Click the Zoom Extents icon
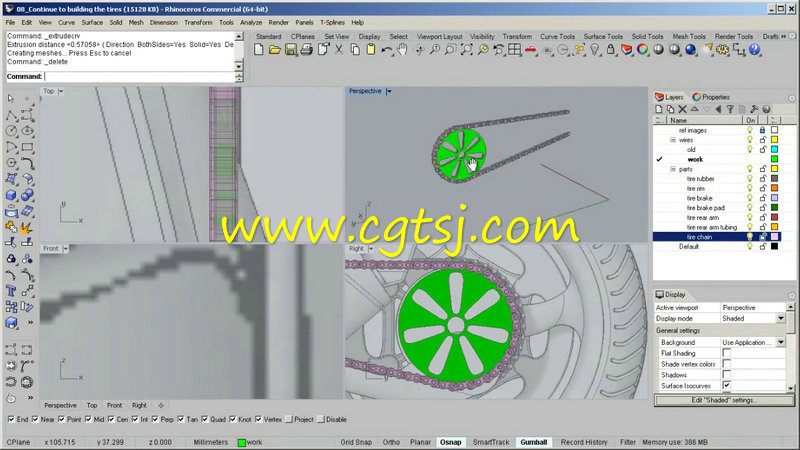This screenshot has width=800, height=450. (x=466, y=49)
